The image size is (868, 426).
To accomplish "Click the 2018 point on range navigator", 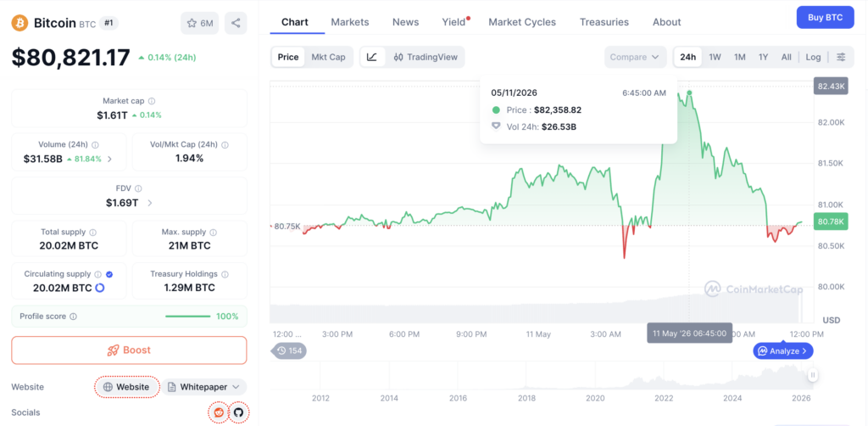I will (x=526, y=398).
